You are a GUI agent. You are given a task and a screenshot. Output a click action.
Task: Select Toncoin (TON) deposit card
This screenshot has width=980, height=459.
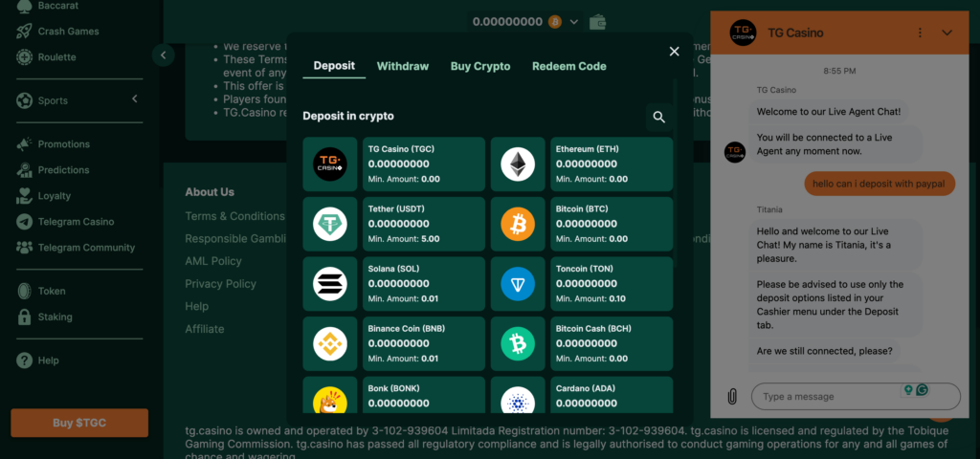[612, 284]
